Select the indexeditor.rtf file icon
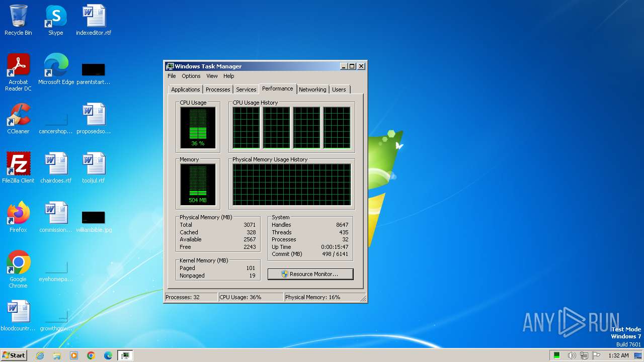 point(94,20)
